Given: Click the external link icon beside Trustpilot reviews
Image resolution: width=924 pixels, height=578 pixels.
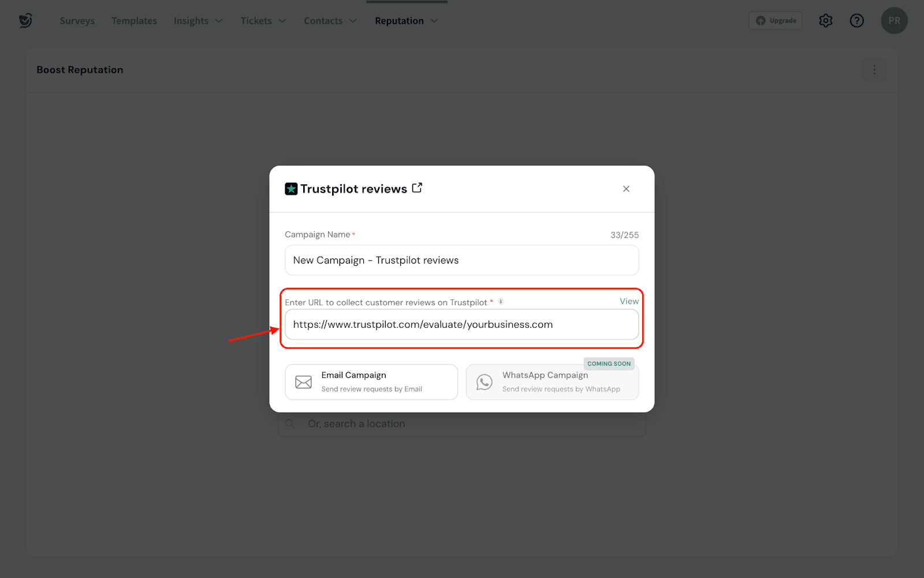Looking at the screenshot, I should [x=417, y=188].
